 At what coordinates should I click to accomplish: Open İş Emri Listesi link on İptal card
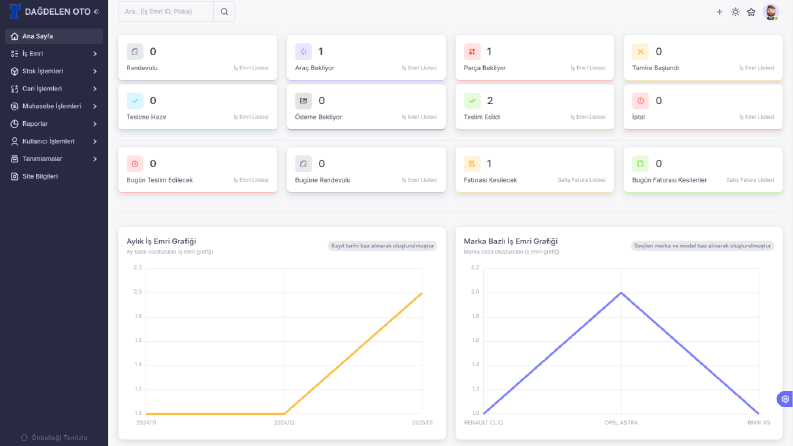click(x=757, y=117)
